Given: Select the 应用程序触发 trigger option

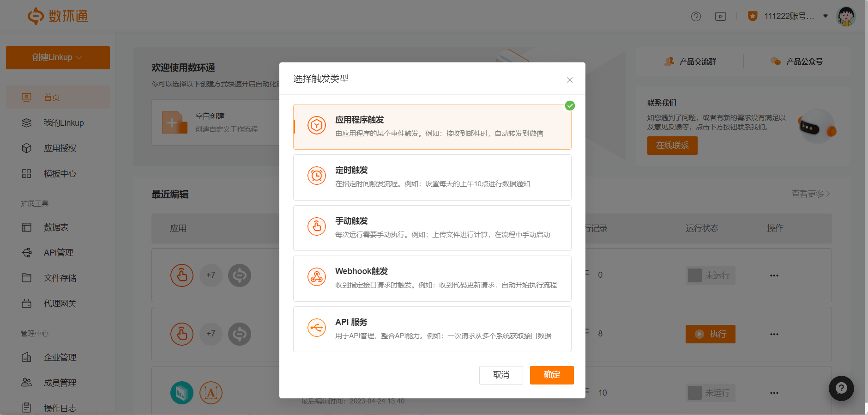Looking at the screenshot, I should [x=432, y=127].
